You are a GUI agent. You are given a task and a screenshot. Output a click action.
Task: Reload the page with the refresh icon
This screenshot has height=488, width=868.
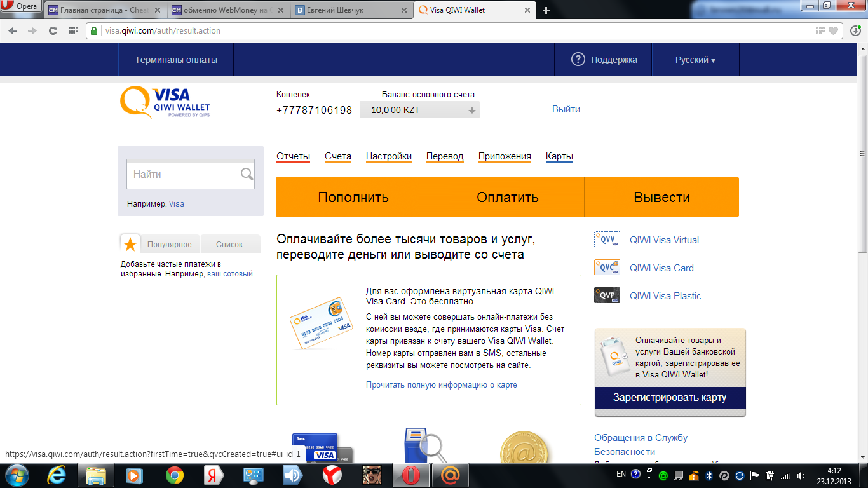[53, 30]
